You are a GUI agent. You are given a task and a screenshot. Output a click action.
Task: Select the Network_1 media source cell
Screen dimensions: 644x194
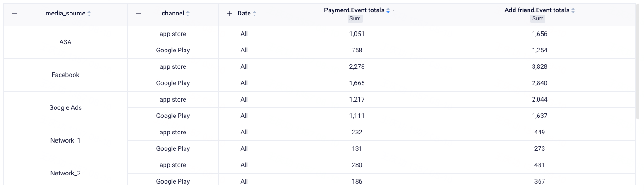[65, 141]
